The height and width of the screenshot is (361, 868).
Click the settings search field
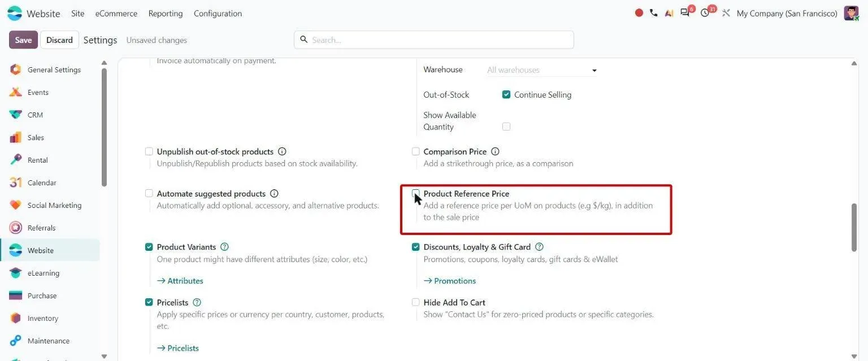click(434, 40)
